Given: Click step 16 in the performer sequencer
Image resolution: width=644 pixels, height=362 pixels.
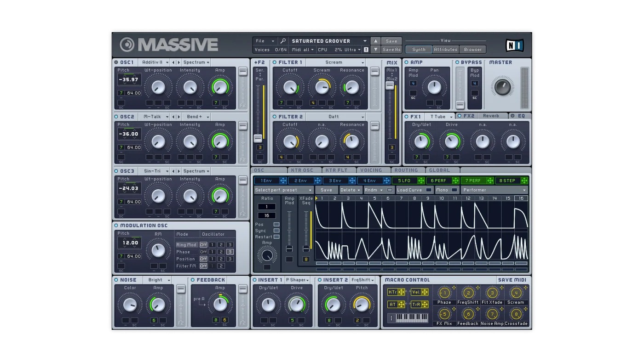Looking at the screenshot, I should 521,198.
